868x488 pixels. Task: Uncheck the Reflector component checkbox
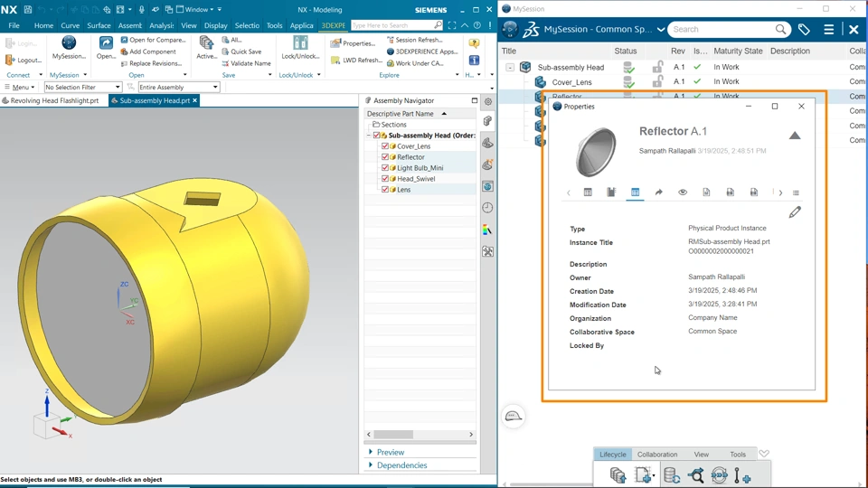click(385, 157)
